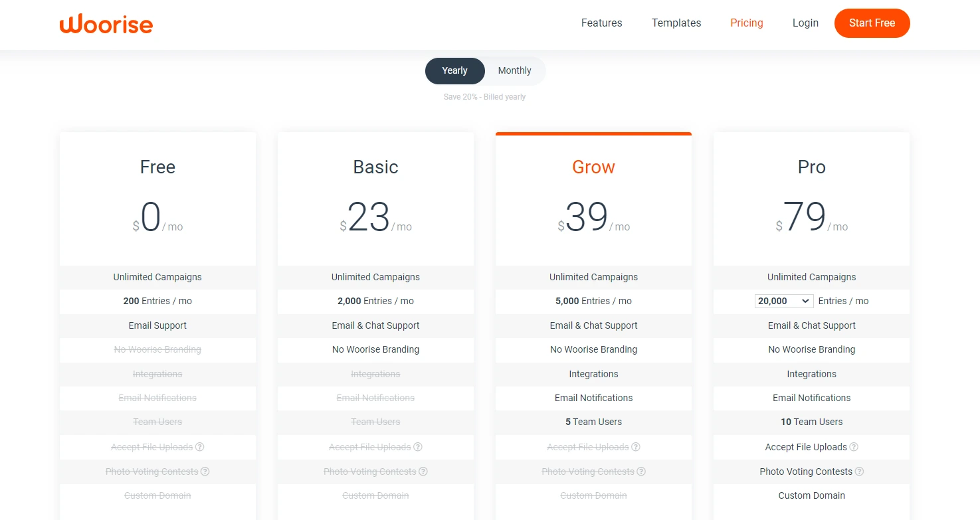The width and height of the screenshot is (980, 520).
Task: Click 'Integrations' in the Pro plan
Action: (x=812, y=374)
